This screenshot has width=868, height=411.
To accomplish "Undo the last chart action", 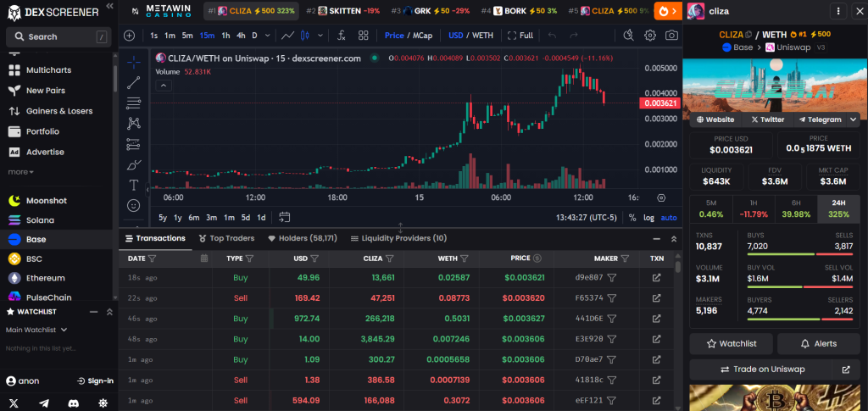I will click(552, 36).
